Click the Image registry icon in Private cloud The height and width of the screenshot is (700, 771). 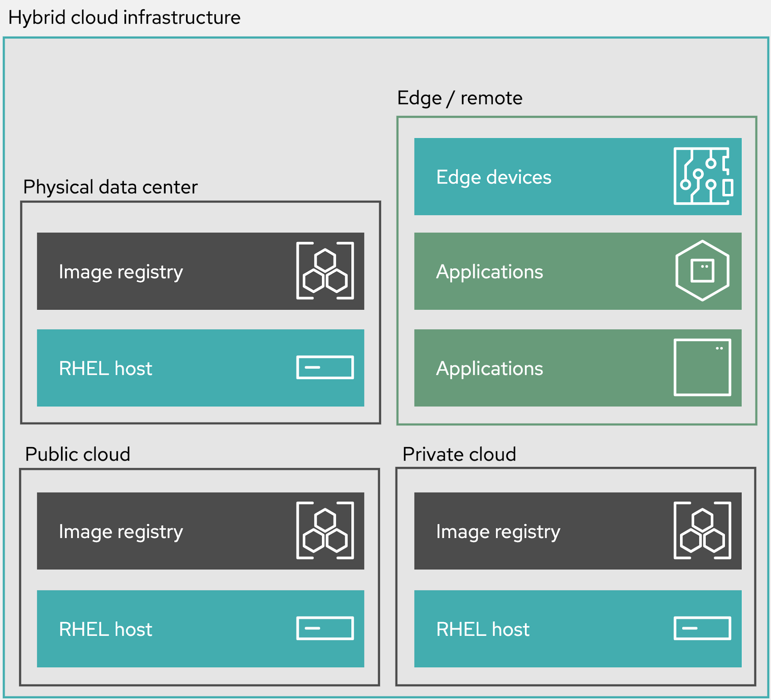pyautogui.click(x=703, y=531)
